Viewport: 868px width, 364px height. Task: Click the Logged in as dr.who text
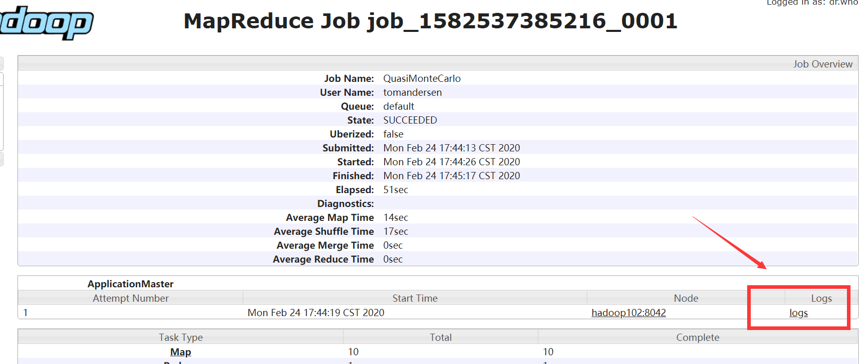point(812,3)
